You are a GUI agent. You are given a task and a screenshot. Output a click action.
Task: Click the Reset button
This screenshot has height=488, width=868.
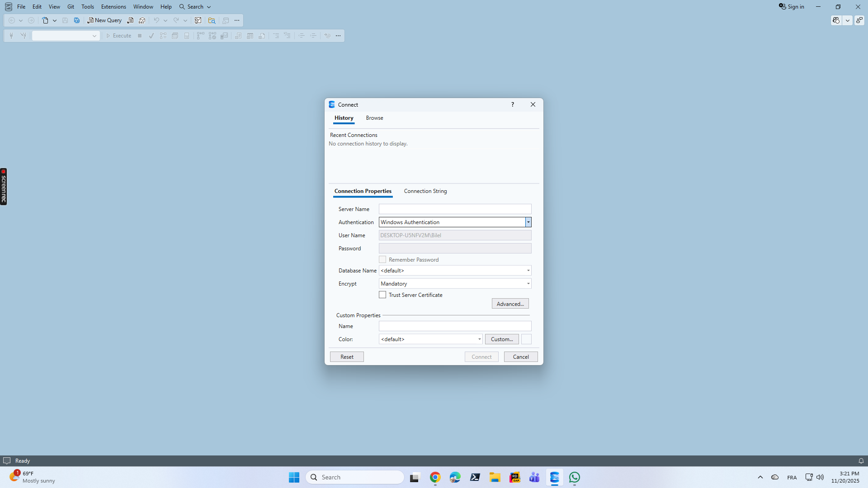coord(346,357)
